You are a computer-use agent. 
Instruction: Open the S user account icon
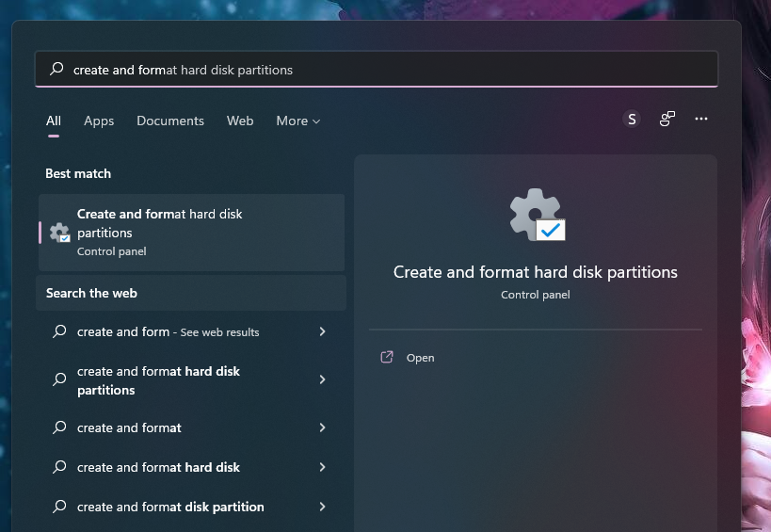coord(632,119)
